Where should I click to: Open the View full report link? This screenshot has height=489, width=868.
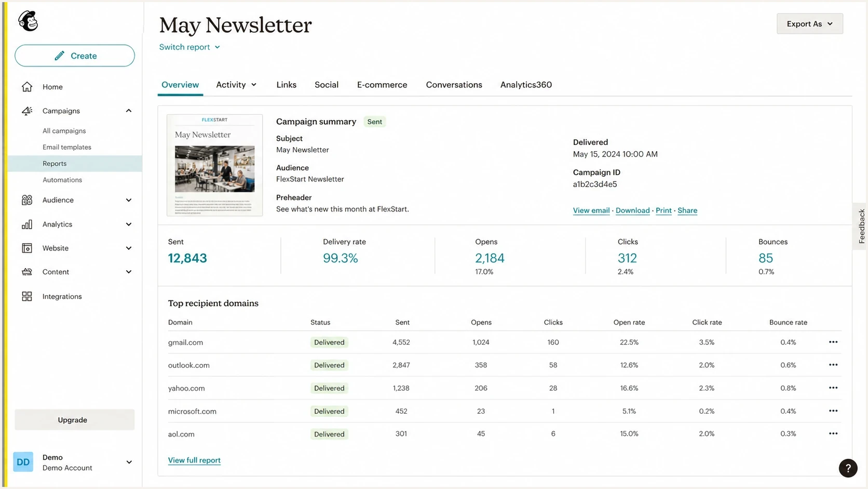point(194,460)
